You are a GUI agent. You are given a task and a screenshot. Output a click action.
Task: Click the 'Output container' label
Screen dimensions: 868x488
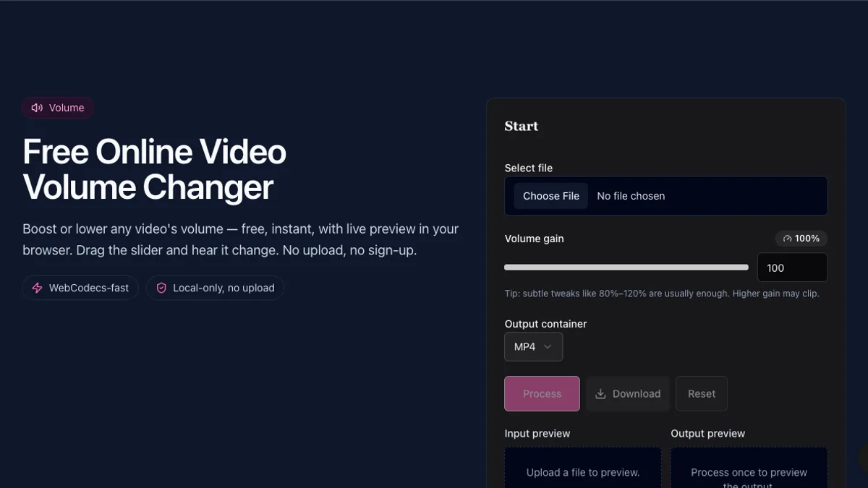[545, 324]
